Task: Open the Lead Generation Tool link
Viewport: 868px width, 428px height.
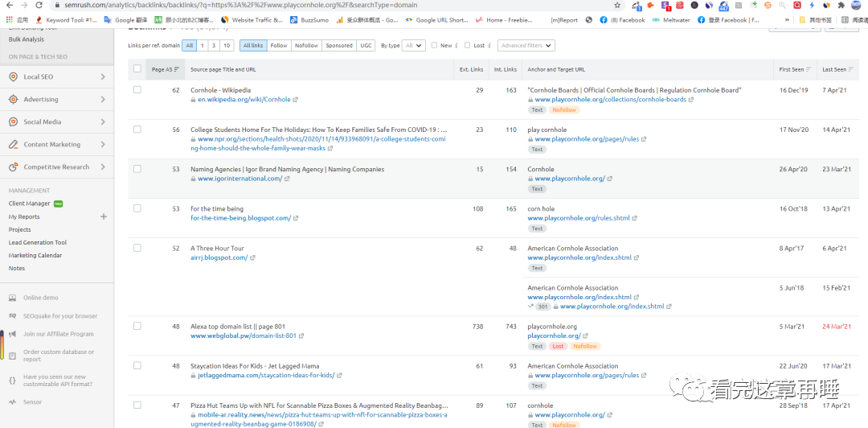Action: [x=37, y=242]
